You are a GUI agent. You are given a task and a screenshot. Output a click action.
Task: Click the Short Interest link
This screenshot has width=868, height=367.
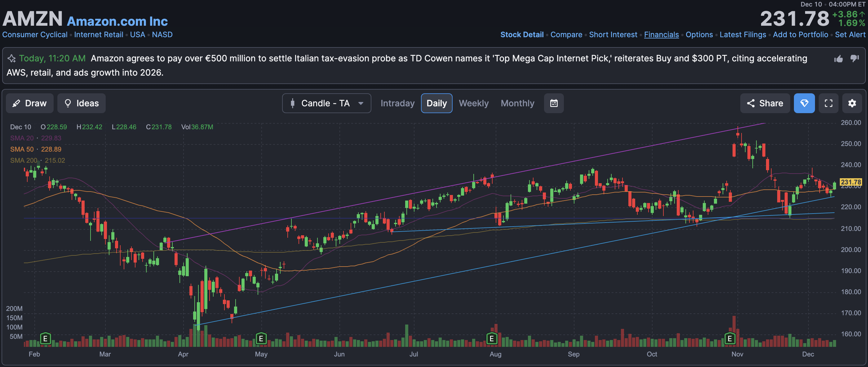pos(613,35)
